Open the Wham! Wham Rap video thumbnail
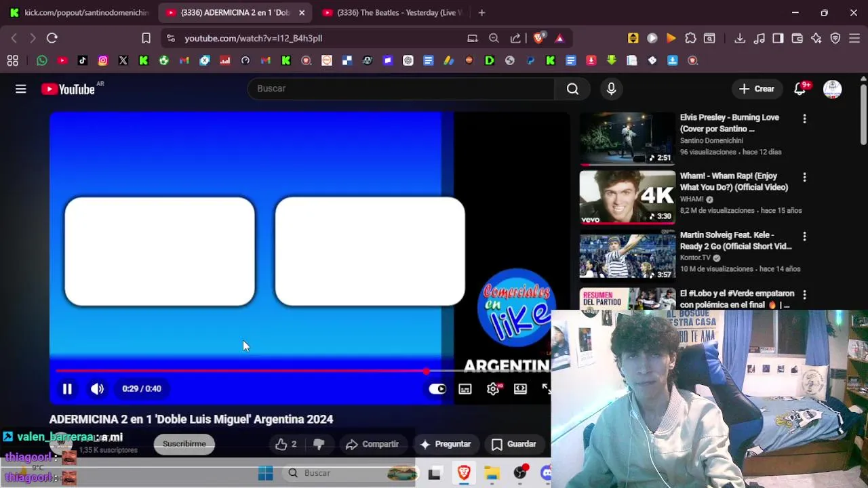Screen dimensions: 868x488 (x=627, y=197)
